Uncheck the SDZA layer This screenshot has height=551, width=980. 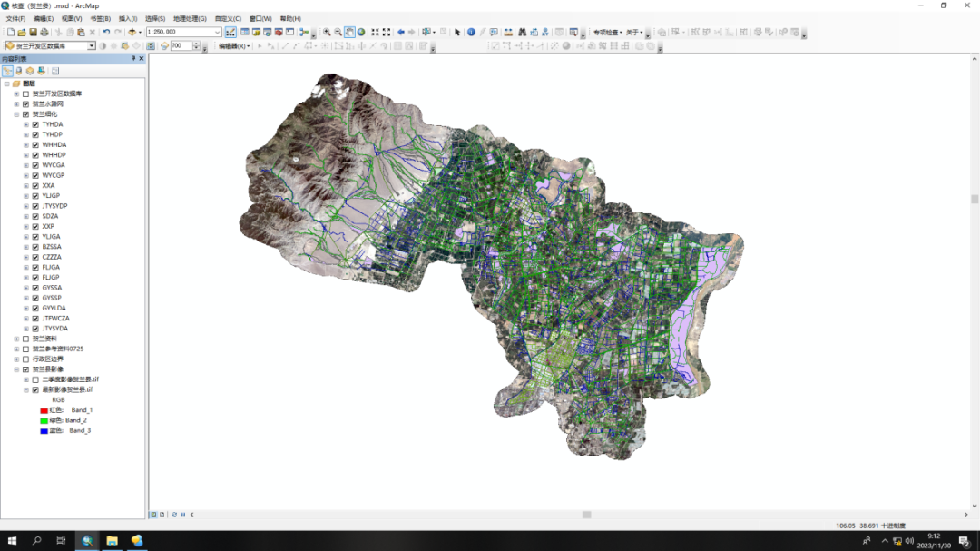coord(35,216)
